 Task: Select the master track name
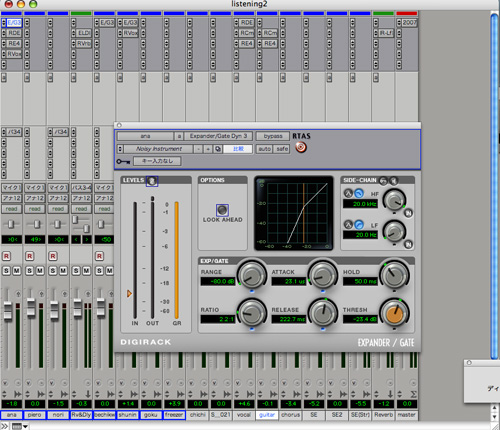tap(406, 415)
